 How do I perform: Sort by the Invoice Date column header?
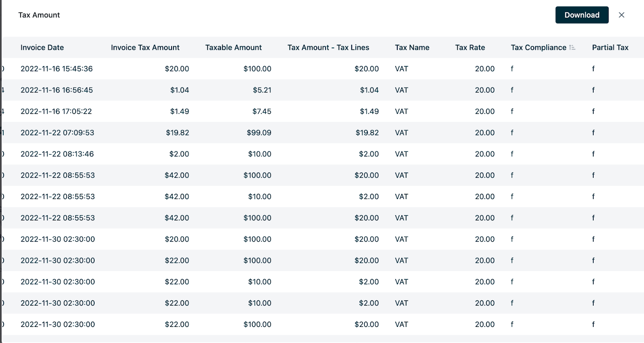pos(42,47)
